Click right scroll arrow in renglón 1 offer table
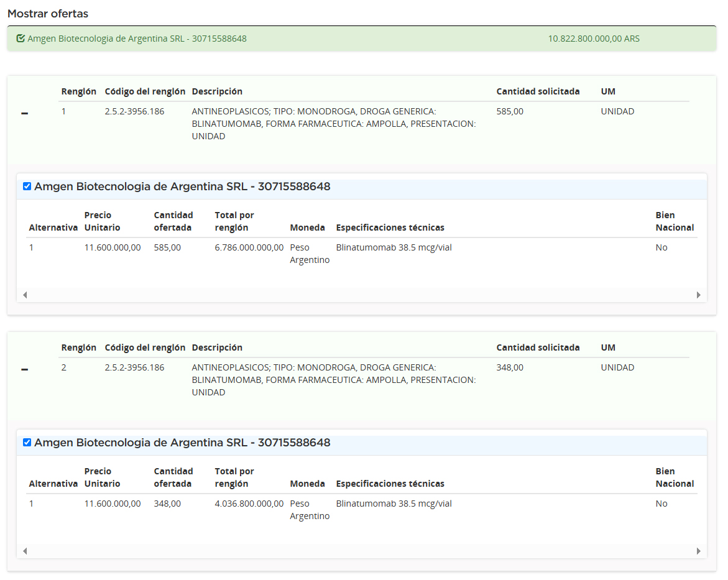The height and width of the screenshot is (580, 728). pyautogui.click(x=698, y=295)
